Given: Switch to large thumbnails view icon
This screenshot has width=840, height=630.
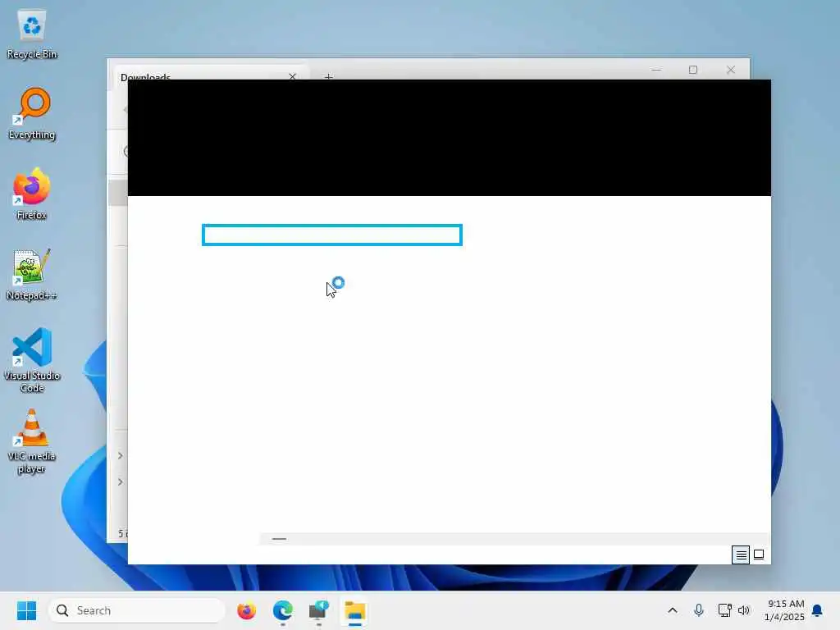Looking at the screenshot, I should point(759,555).
